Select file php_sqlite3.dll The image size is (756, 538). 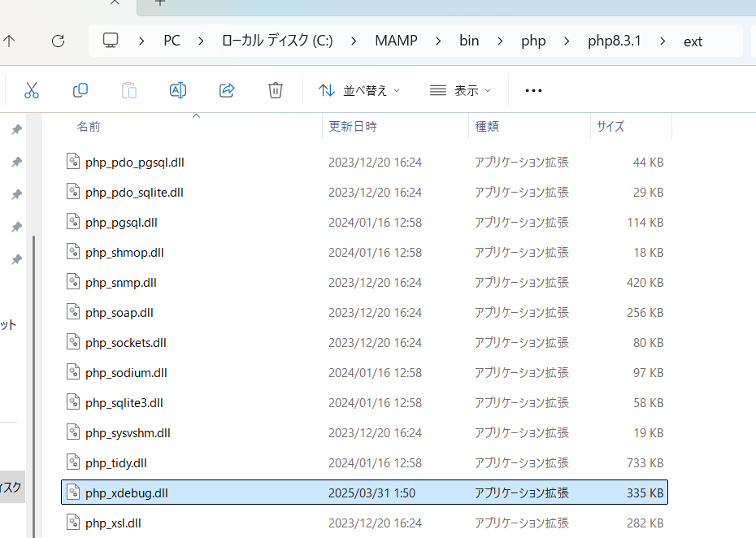point(364,402)
